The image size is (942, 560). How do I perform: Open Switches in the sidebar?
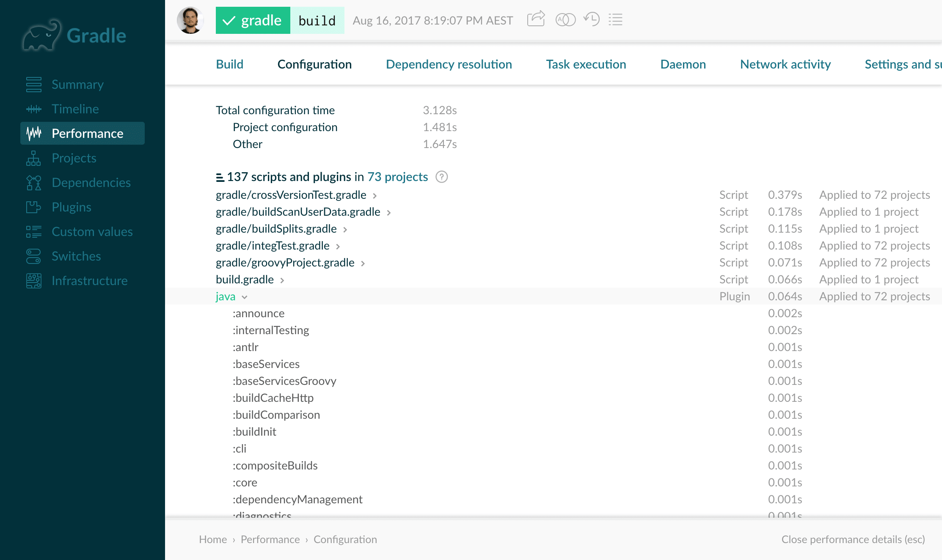coord(76,256)
